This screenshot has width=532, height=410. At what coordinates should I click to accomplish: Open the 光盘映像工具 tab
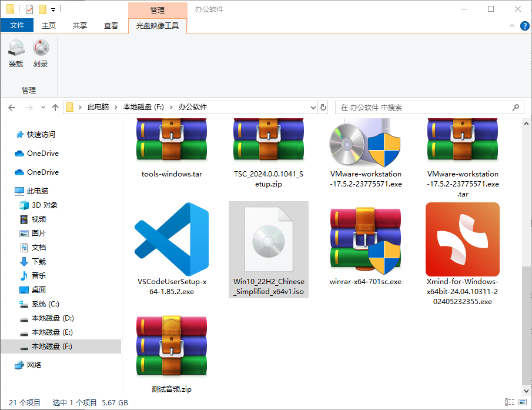click(x=156, y=25)
